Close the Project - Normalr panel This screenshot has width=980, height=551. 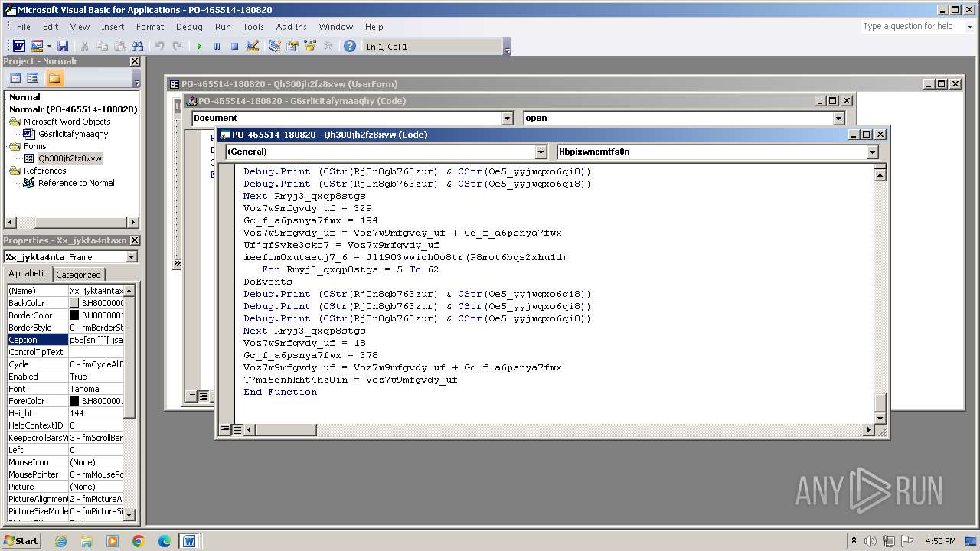pos(135,61)
